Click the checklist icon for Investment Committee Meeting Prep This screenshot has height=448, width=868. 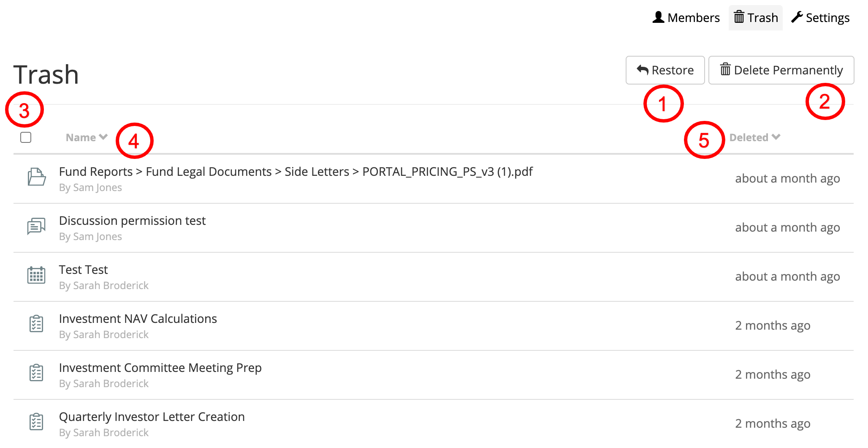(36, 373)
